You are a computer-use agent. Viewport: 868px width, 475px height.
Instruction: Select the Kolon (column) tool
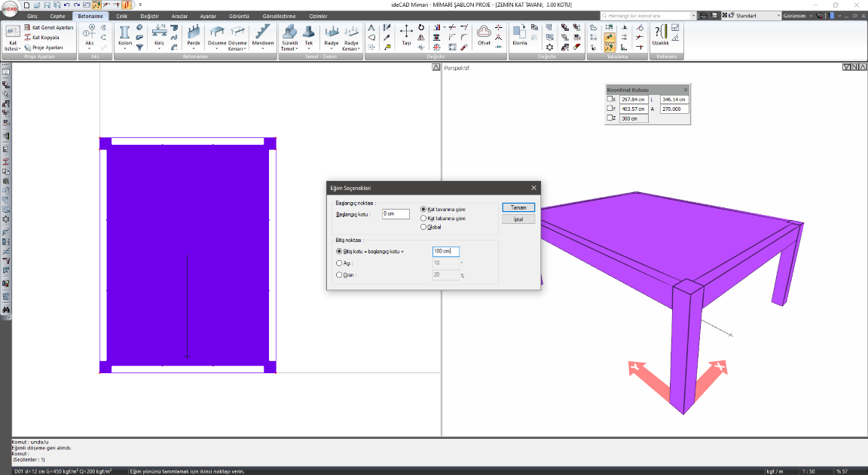[125, 34]
